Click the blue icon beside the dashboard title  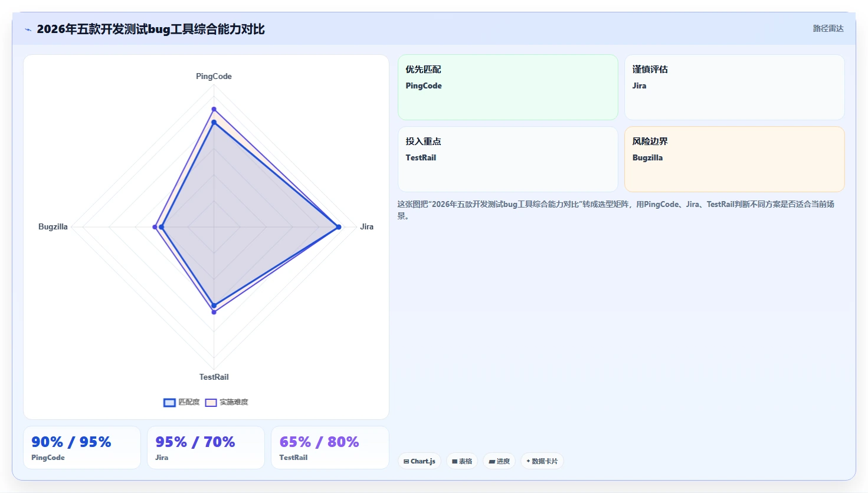click(28, 29)
